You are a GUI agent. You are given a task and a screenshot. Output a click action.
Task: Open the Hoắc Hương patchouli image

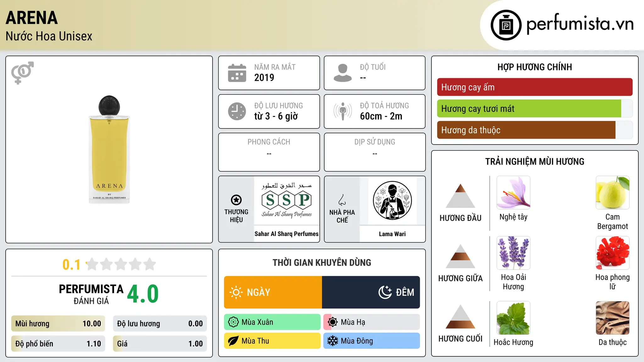pos(514,318)
